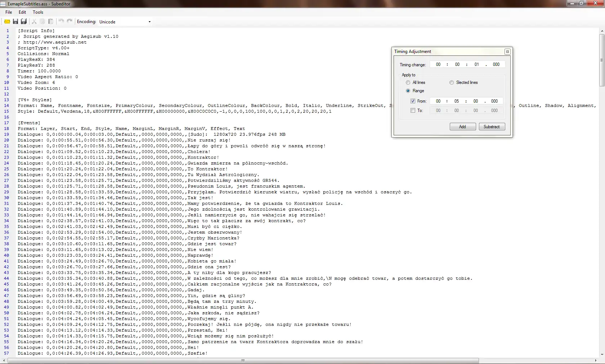Click the dialogue line 'Wycofujemy się.'
The image size is (605, 364).
coord(124,319)
